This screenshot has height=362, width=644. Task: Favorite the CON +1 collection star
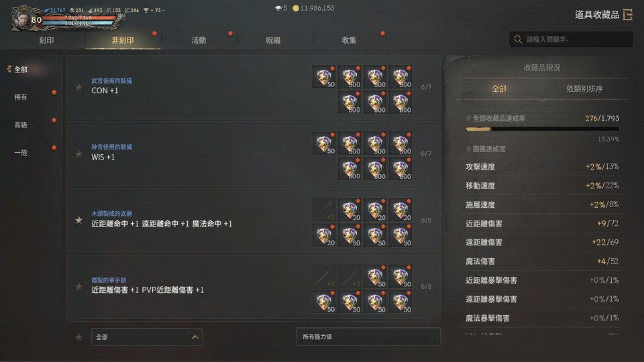(x=79, y=87)
